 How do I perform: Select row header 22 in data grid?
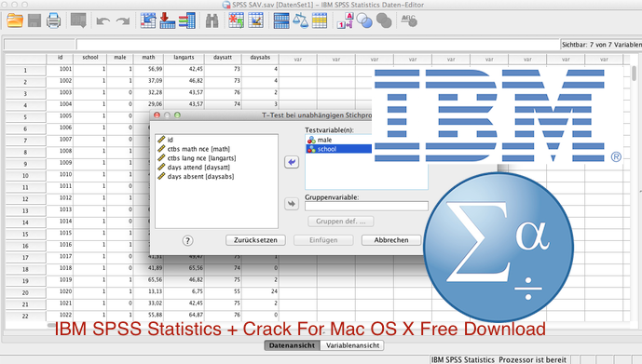(x=25, y=317)
